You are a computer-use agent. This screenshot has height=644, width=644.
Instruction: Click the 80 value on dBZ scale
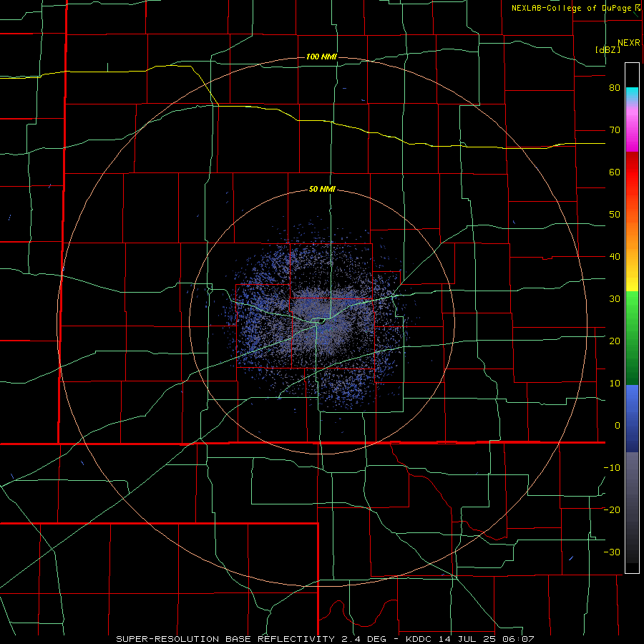pos(615,88)
